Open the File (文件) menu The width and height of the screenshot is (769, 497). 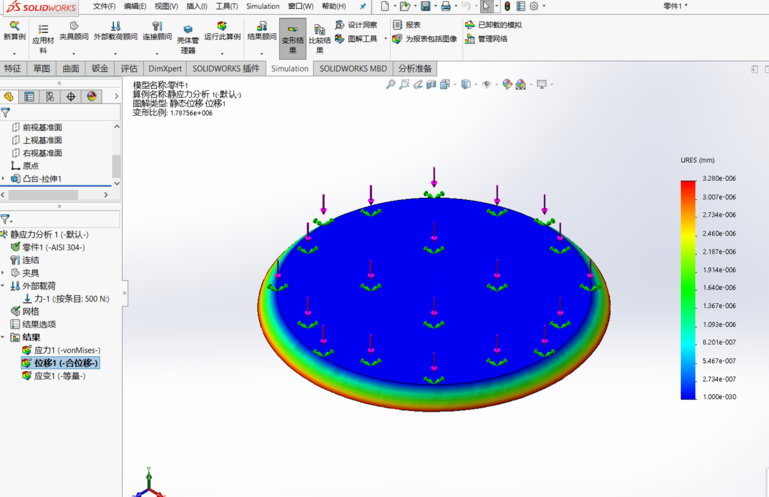(x=104, y=6)
